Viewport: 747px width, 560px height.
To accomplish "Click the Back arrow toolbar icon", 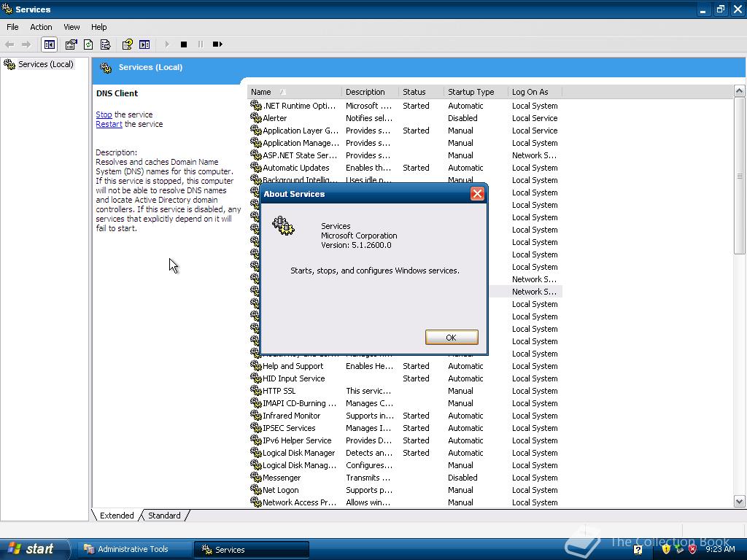I will 9,44.
